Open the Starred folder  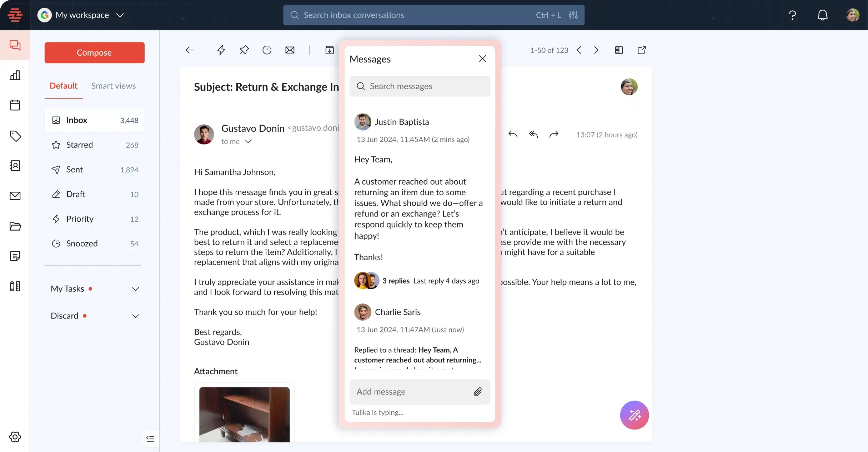pos(95,145)
